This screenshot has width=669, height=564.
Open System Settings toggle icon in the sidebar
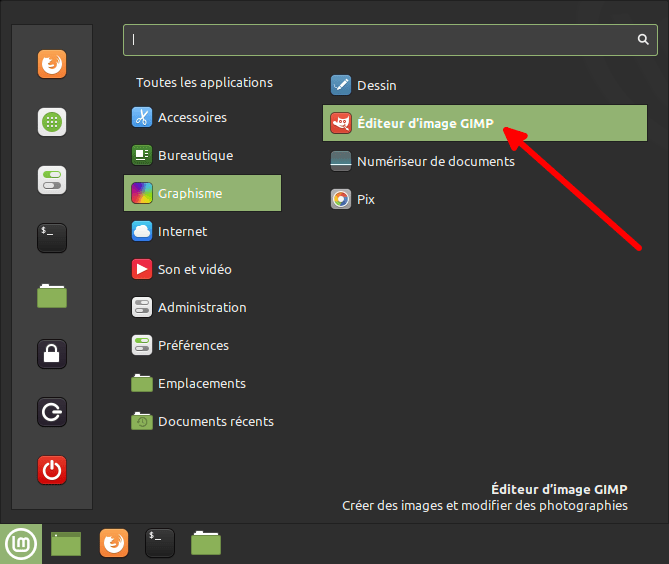[x=52, y=180]
